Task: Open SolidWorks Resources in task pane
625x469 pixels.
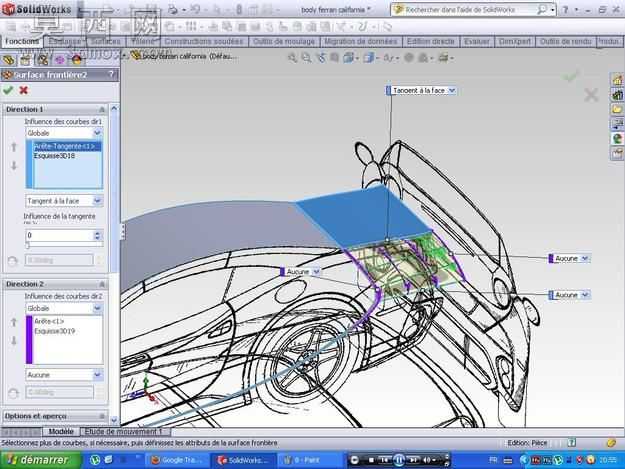Action: (617, 80)
